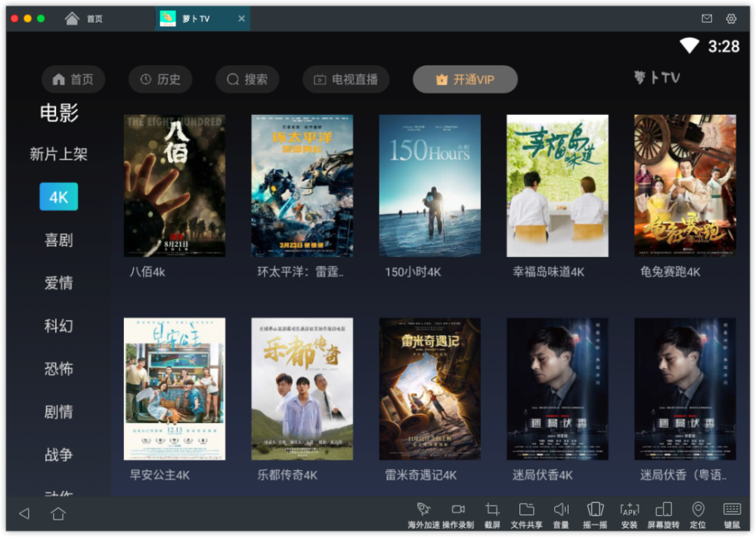The image size is (756, 537).
Task: Take a screenshot with 截屏 icon
Action: click(x=492, y=509)
